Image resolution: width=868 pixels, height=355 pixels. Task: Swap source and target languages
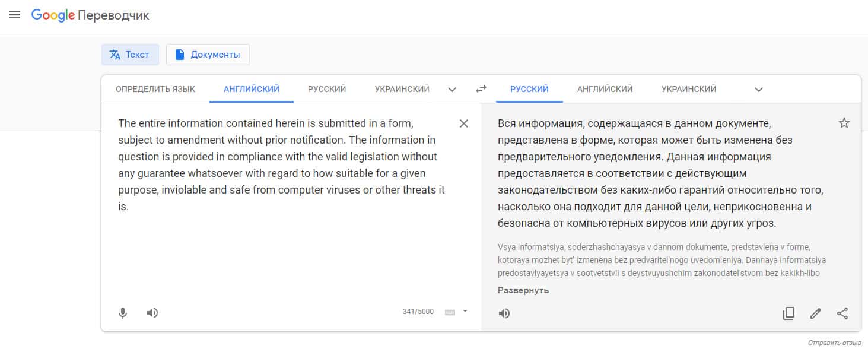click(x=481, y=89)
